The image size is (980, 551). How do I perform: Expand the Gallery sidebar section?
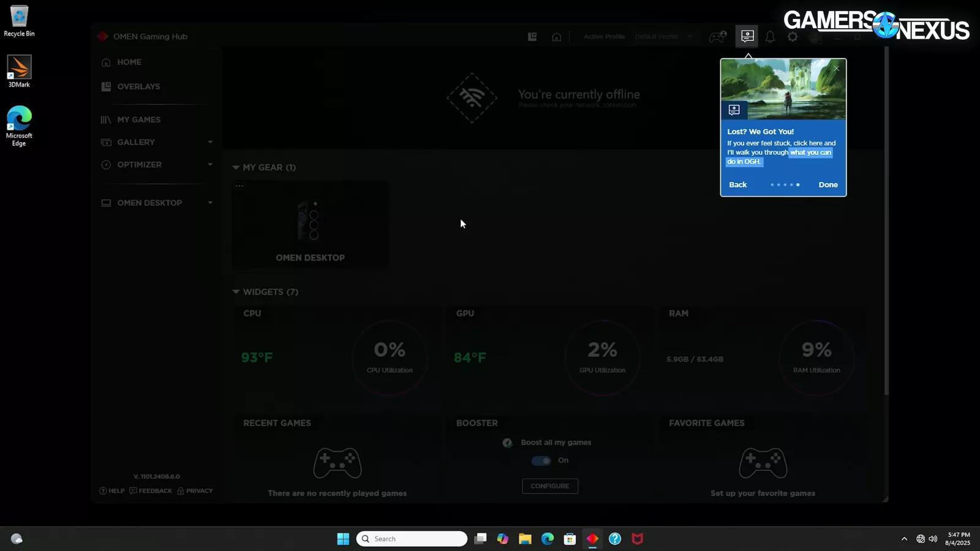[x=210, y=142]
